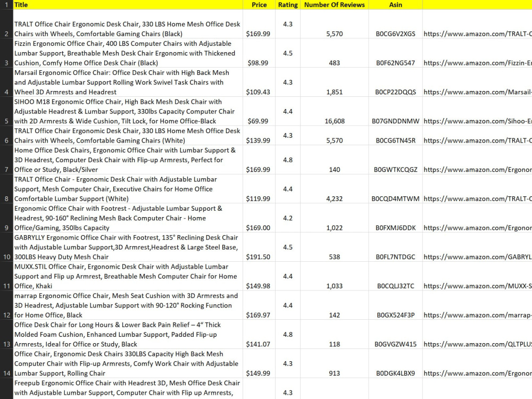
Task: Click review count cell 483
Action: click(334, 53)
